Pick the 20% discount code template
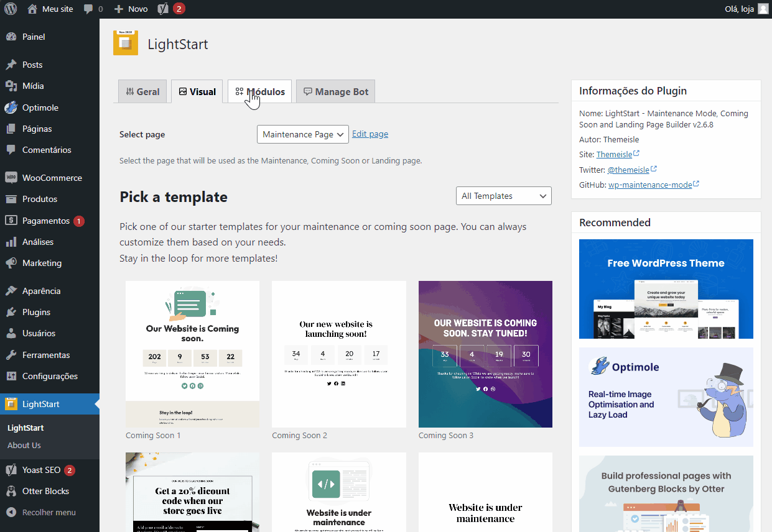772x532 pixels. pyautogui.click(x=192, y=492)
